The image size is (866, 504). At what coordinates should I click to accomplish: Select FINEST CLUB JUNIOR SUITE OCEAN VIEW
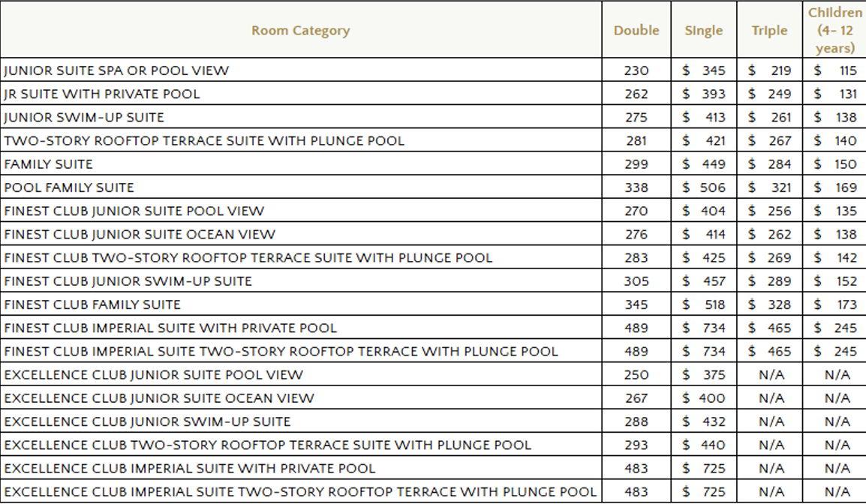click(139, 234)
